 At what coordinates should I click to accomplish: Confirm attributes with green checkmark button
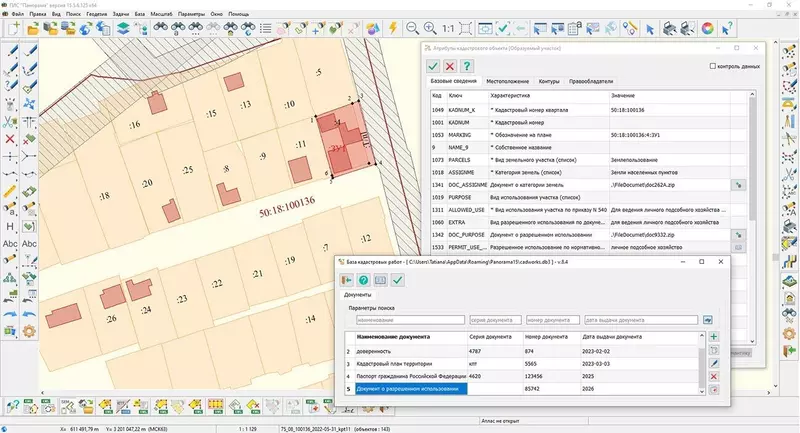[x=433, y=66]
